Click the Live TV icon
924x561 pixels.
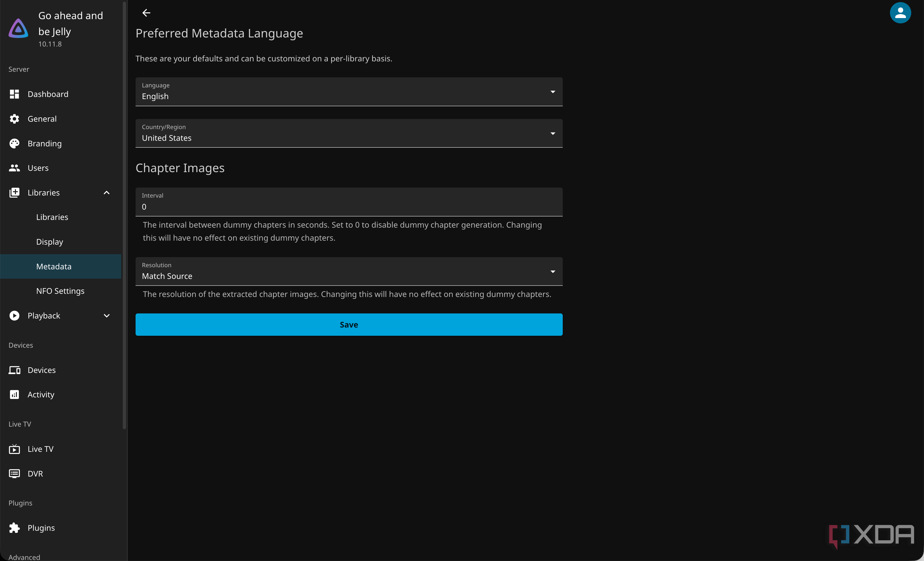click(14, 449)
